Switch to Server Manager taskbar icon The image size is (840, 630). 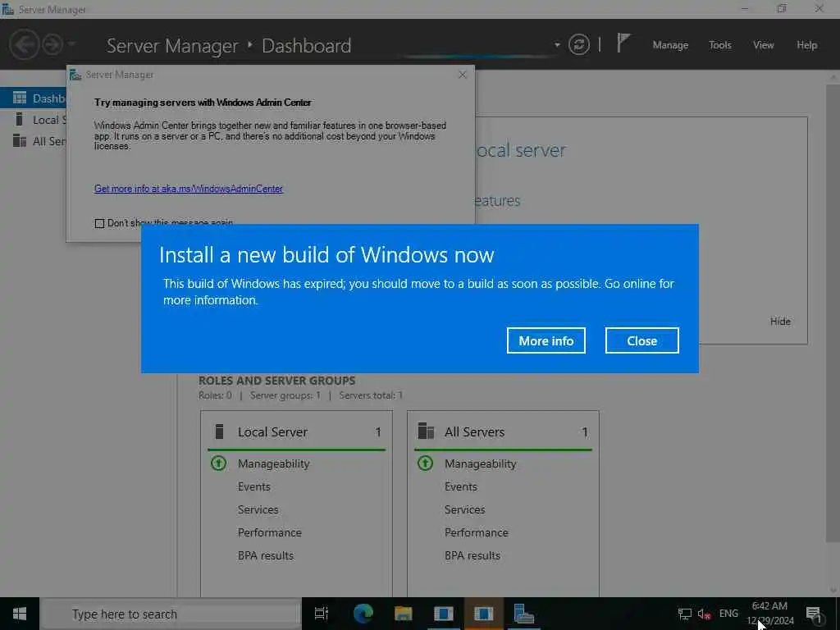(523, 614)
